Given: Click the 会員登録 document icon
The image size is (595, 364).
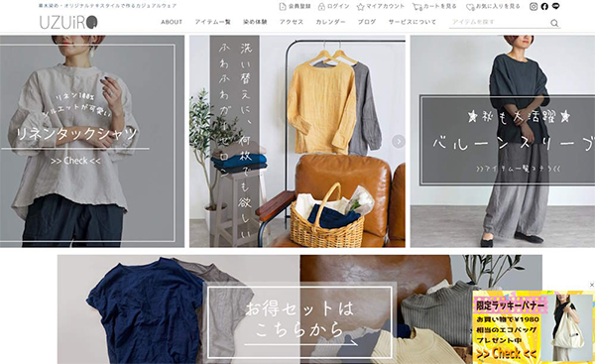Looking at the screenshot, I should 283,7.
